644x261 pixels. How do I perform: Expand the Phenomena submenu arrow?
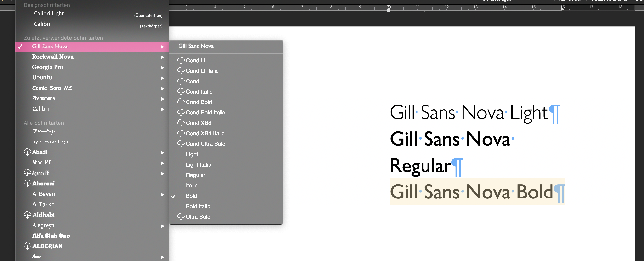click(163, 99)
